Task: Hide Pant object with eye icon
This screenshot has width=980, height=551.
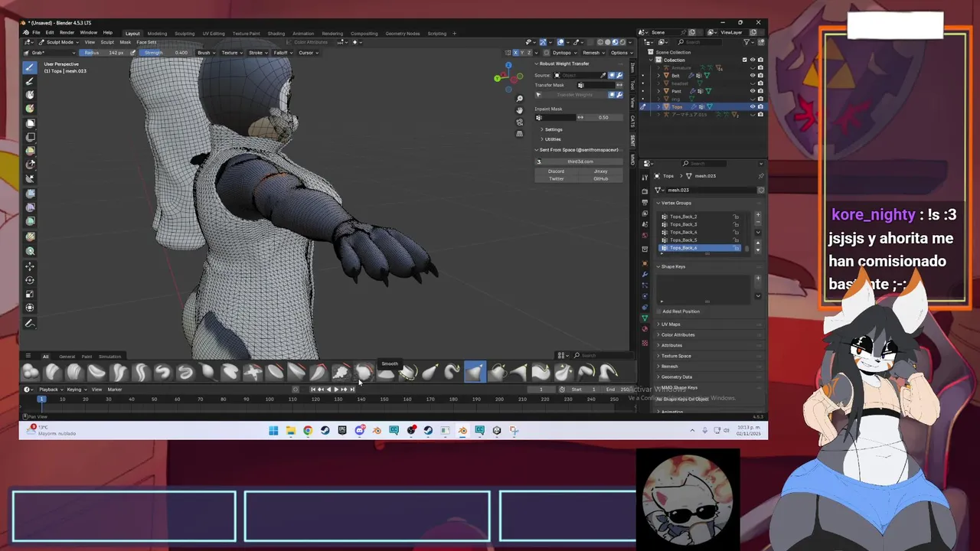Action: (x=753, y=91)
